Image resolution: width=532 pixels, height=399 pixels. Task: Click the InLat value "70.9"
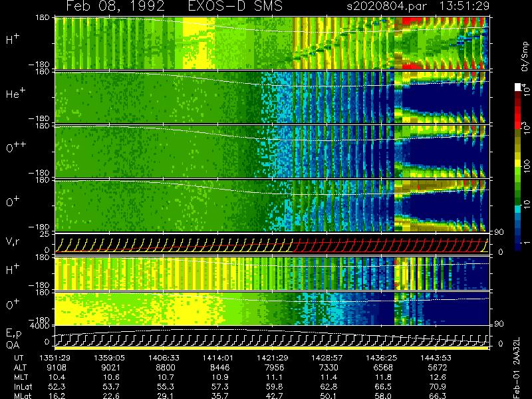pos(438,386)
